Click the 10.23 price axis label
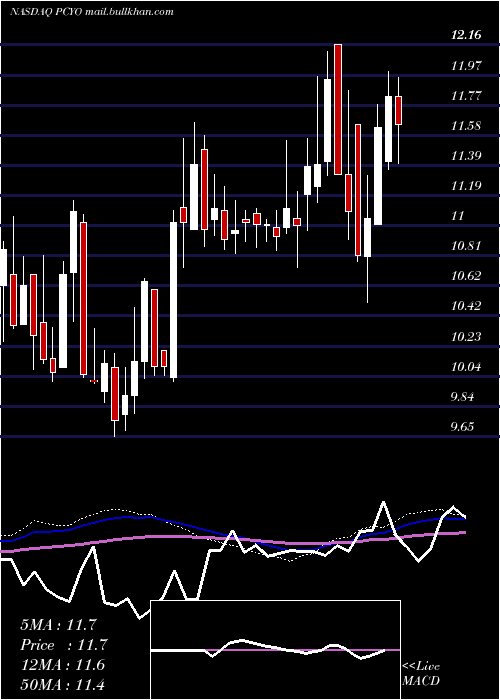 coord(466,336)
